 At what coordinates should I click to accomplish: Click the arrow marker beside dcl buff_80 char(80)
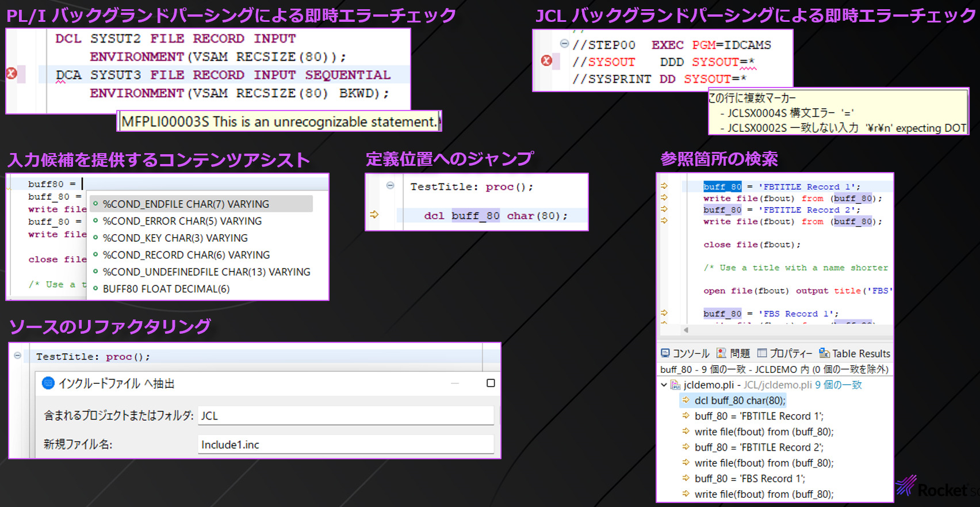click(374, 215)
